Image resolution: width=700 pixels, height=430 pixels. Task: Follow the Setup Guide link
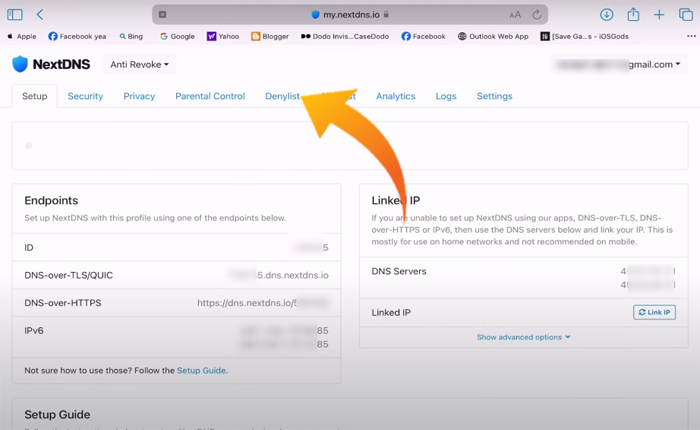point(201,370)
